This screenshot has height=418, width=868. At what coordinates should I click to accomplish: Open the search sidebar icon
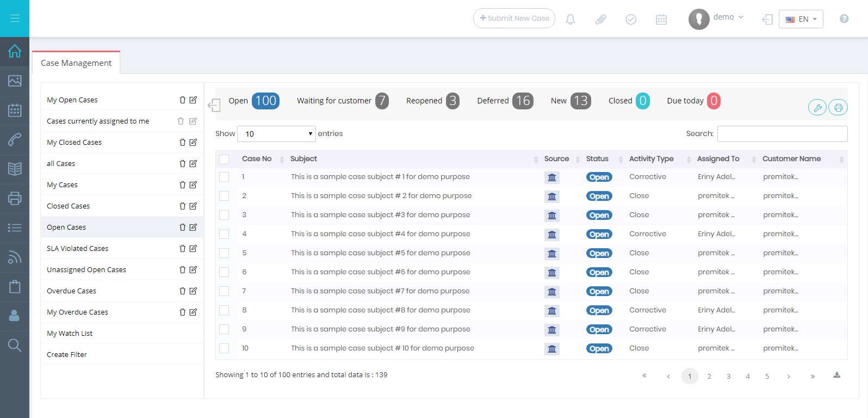pyautogui.click(x=15, y=345)
